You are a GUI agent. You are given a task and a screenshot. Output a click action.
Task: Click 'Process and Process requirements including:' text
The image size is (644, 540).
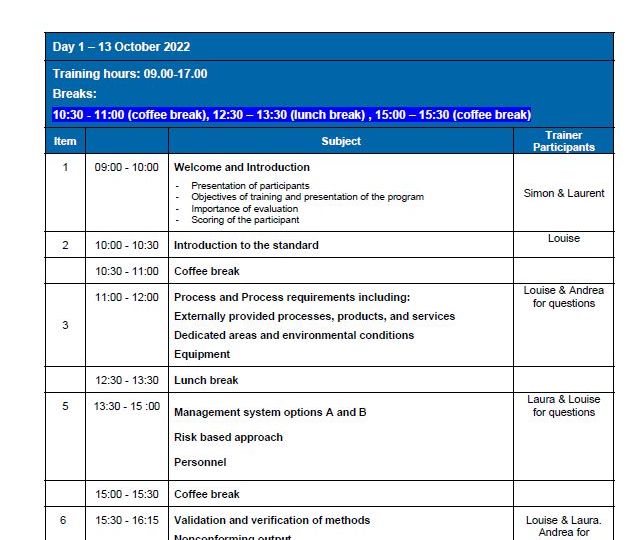tap(292, 297)
